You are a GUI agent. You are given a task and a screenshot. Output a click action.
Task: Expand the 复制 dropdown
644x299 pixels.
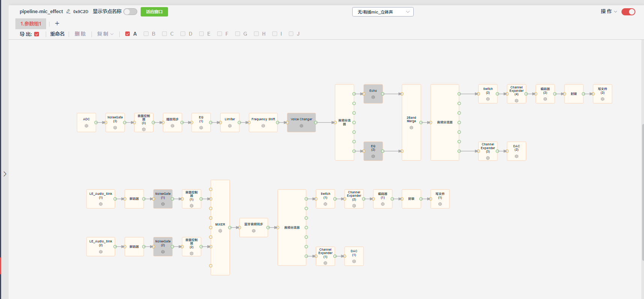coord(105,34)
